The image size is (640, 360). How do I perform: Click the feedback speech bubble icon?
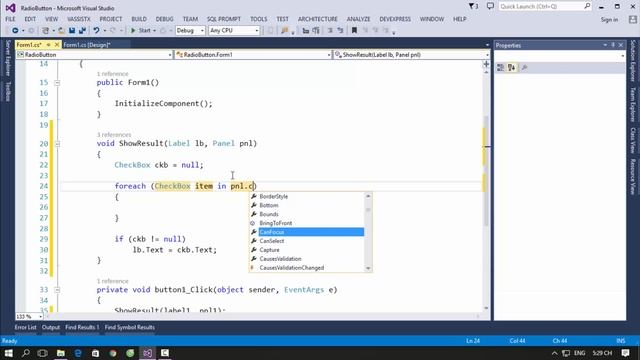490,6
